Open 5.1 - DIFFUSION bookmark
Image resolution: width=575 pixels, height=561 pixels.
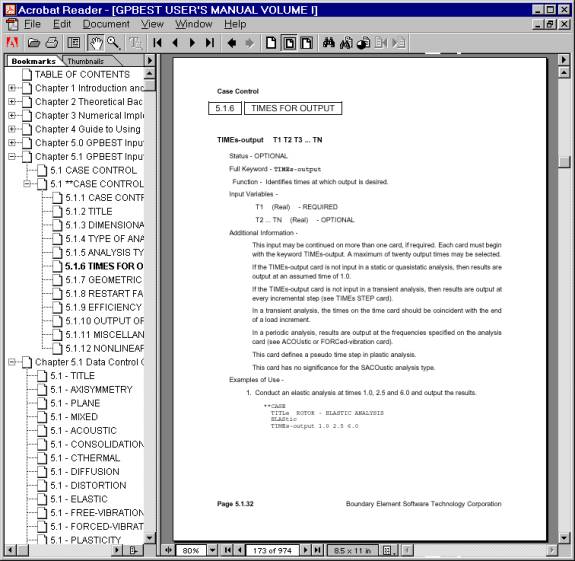pos(85,472)
